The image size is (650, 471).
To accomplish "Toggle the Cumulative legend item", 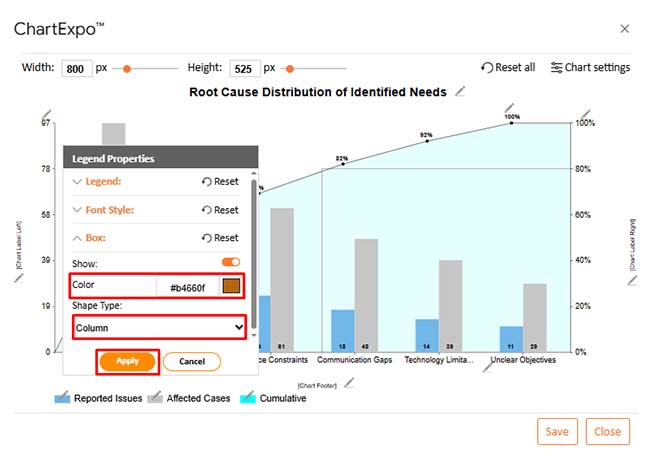I will 272,398.
